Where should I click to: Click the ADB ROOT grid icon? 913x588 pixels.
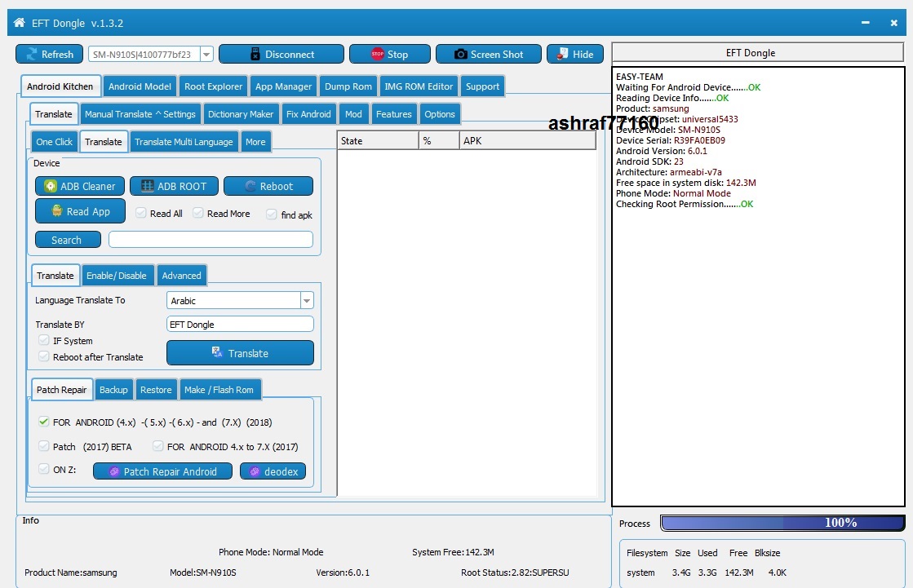pyautogui.click(x=148, y=186)
